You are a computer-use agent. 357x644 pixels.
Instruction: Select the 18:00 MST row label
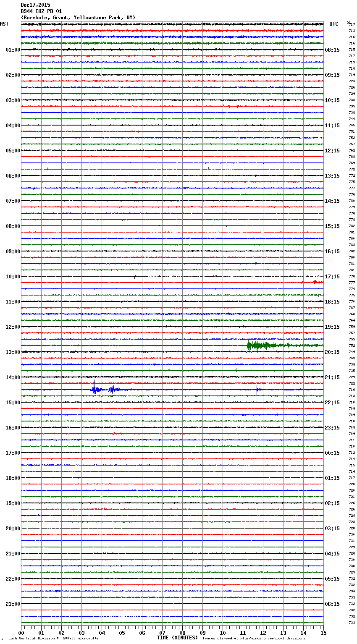(x=13, y=478)
